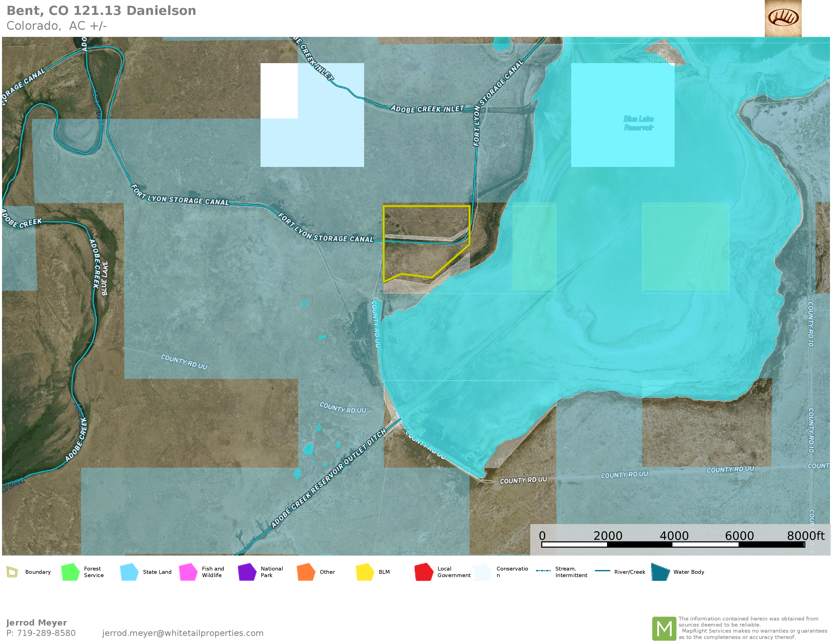833x644 pixels.
Task: Click the dark teal Water Body icon
Action: coord(661,572)
